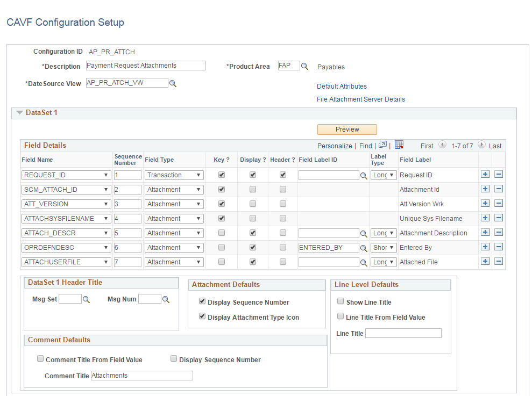Image resolution: width=532 pixels, height=396 pixels.
Task: Click the next-row navigation arrow near Last
Action: 482,145
